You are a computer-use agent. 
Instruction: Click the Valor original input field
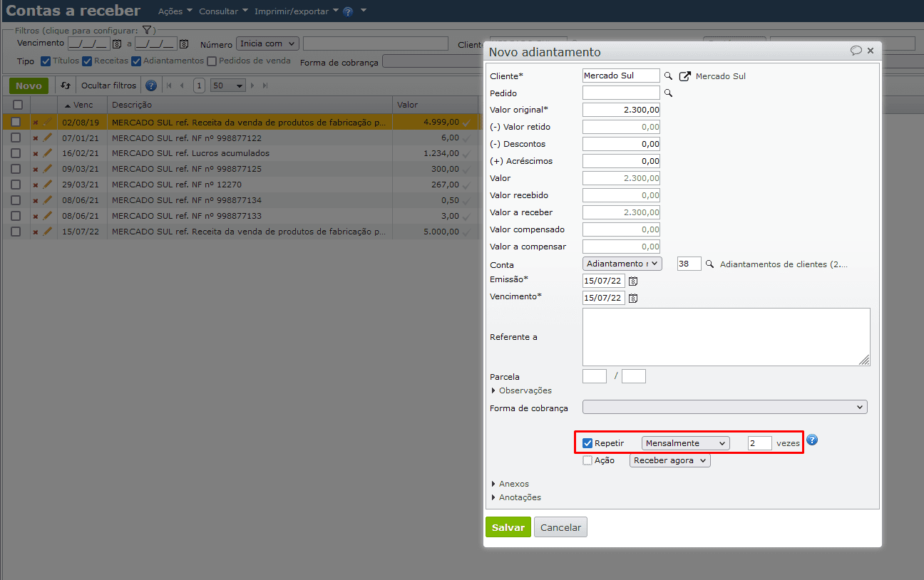tap(621, 110)
